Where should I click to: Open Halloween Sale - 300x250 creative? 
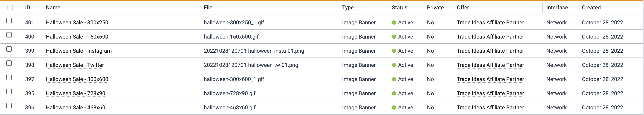click(77, 23)
